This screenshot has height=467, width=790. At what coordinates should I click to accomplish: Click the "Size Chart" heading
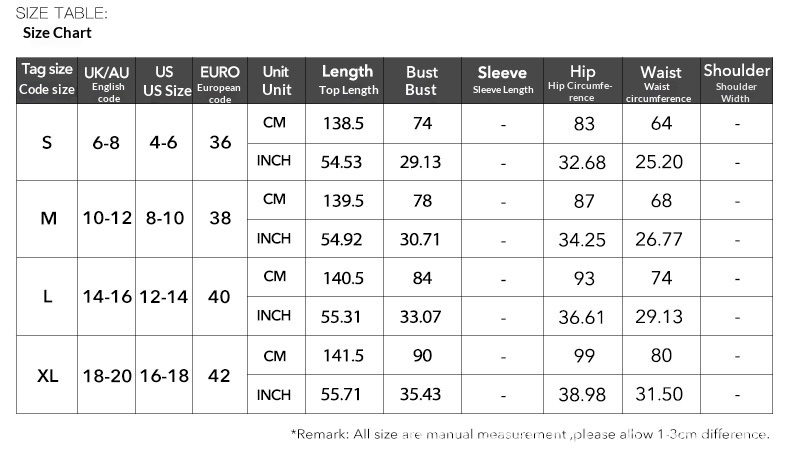click(57, 33)
